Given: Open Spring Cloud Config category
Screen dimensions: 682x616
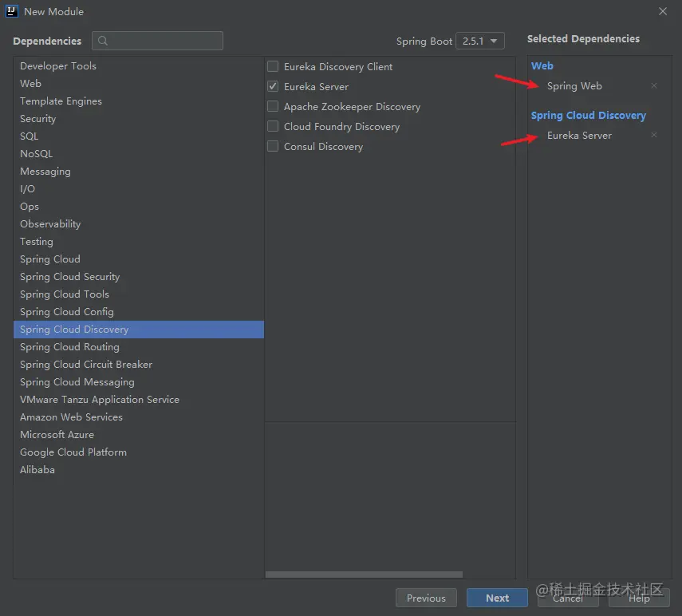Looking at the screenshot, I should pos(139,311).
